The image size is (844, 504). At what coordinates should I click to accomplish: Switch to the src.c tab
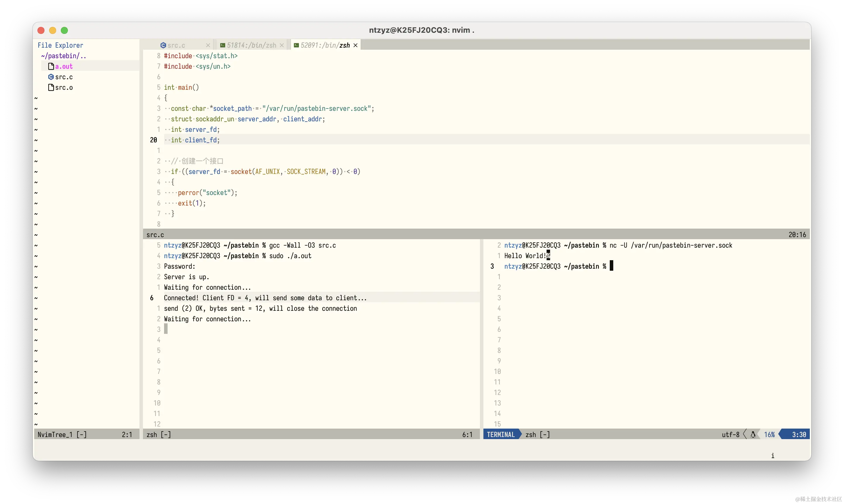[176, 45]
